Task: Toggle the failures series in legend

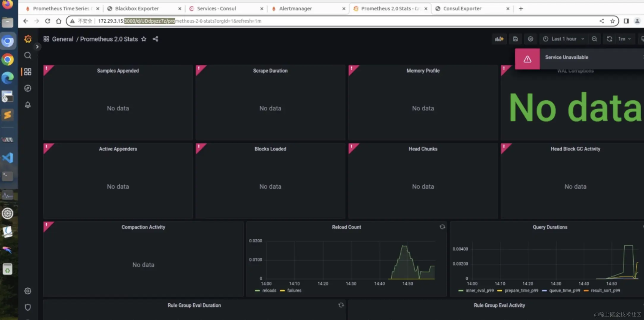Action: point(291,291)
